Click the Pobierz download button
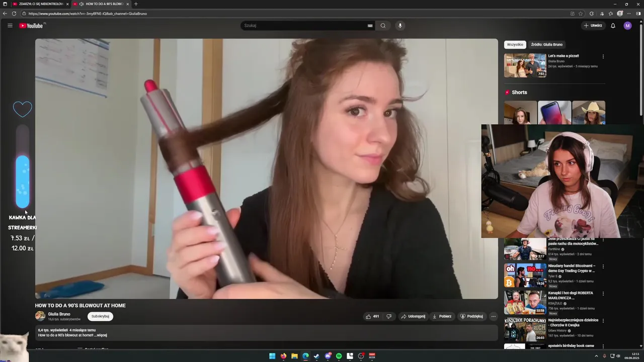 tap(442, 316)
